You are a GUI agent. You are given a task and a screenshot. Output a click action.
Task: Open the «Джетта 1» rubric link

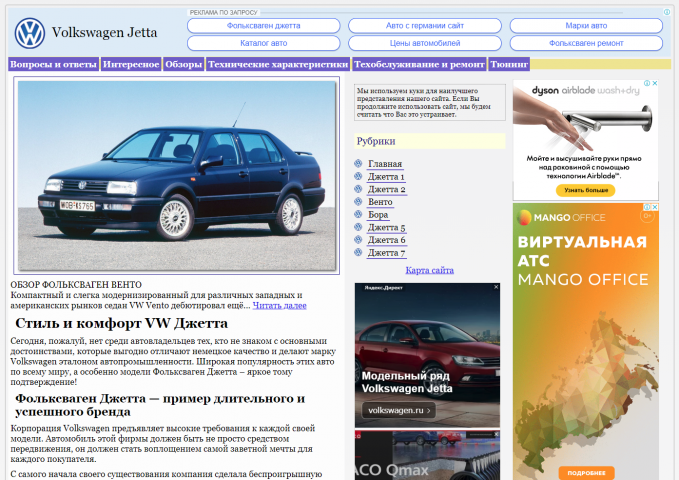[386, 177]
